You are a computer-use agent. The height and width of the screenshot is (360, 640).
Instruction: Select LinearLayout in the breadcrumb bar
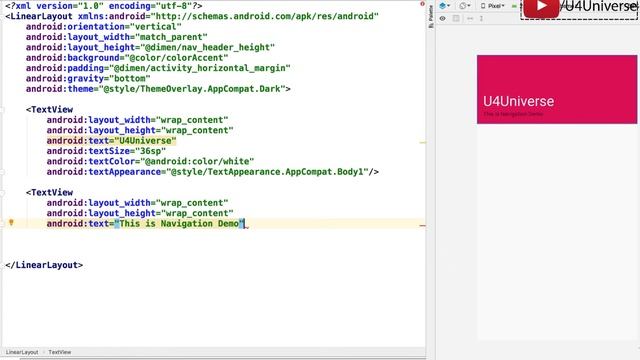[x=22, y=352]
